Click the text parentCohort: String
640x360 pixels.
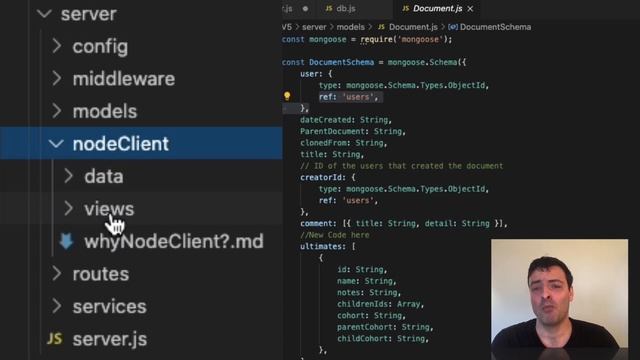coord(385,327)
